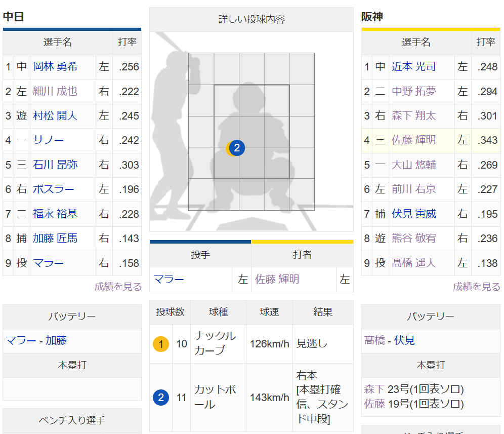
Task: Click 石川 昂弥 batting average .303
Action: click(129, 165)
